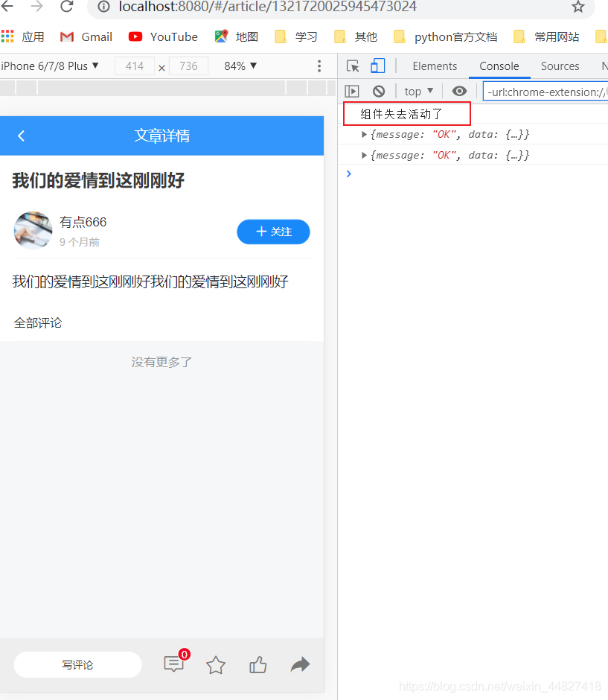Open the 其他 bookmark folder
This screenshot has width=608, height=700.
[x=356, y=36]
